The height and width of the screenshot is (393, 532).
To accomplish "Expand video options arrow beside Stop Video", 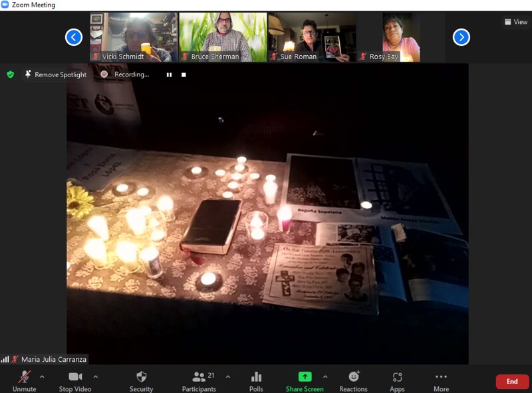I will [x=95, y=376].
